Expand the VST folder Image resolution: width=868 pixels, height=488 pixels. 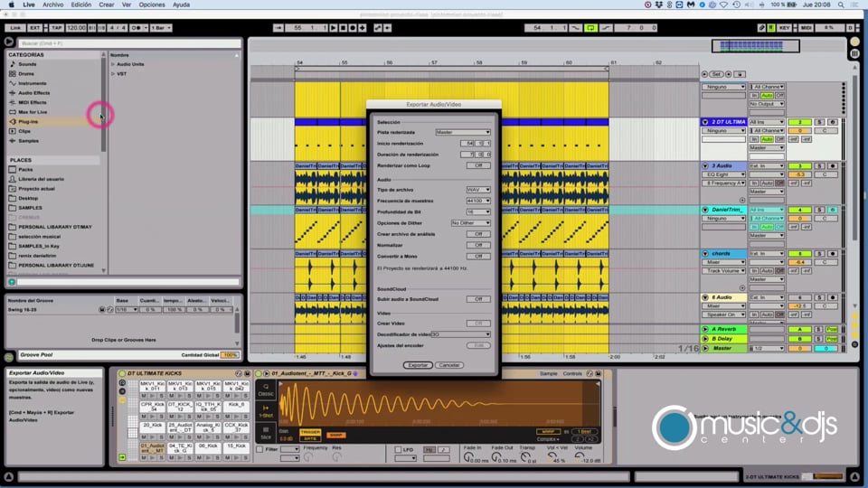pos(113,73)
